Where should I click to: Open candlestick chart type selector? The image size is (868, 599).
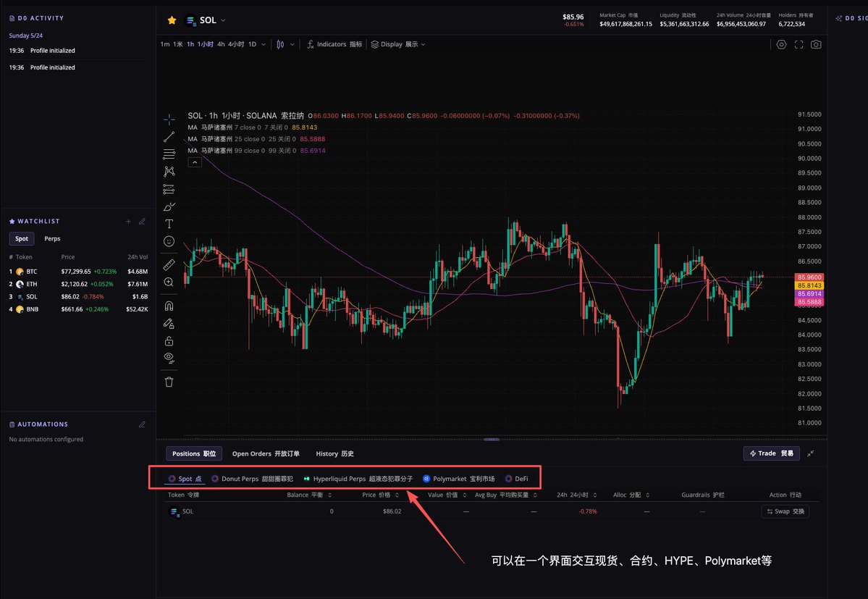tap(281, 44)
